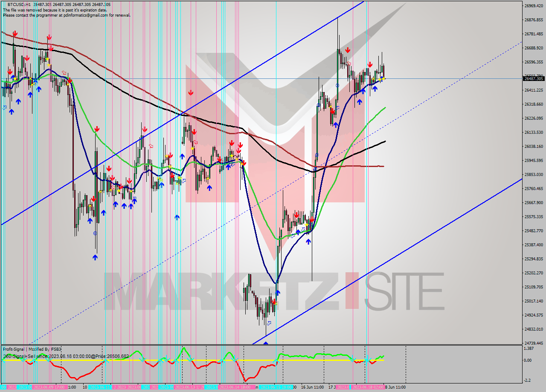
Task: Click the 26596.355 price axis label
Action: (x=534, y=62)
